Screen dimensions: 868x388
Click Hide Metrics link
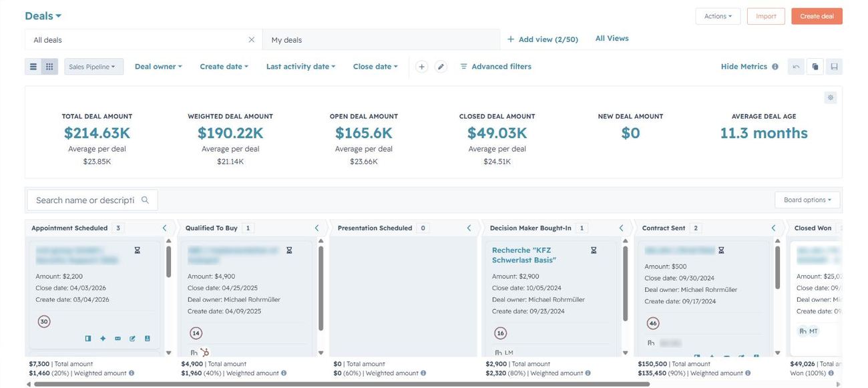coord(744,67)
